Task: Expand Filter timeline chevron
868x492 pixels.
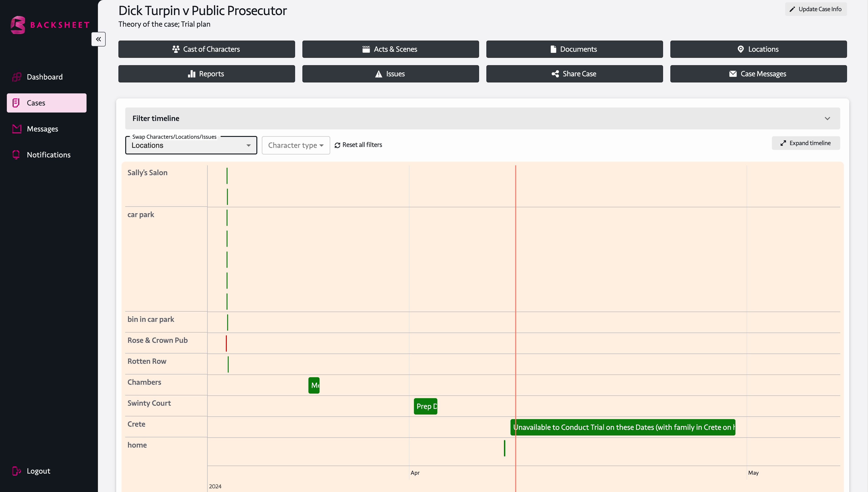Action: click(x=827, y=119)
